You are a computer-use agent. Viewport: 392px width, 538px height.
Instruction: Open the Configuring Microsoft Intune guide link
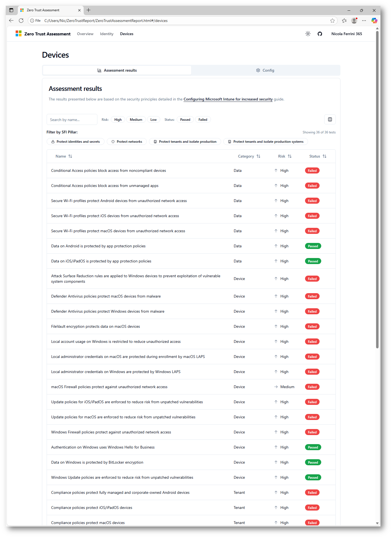click(228, 99)
